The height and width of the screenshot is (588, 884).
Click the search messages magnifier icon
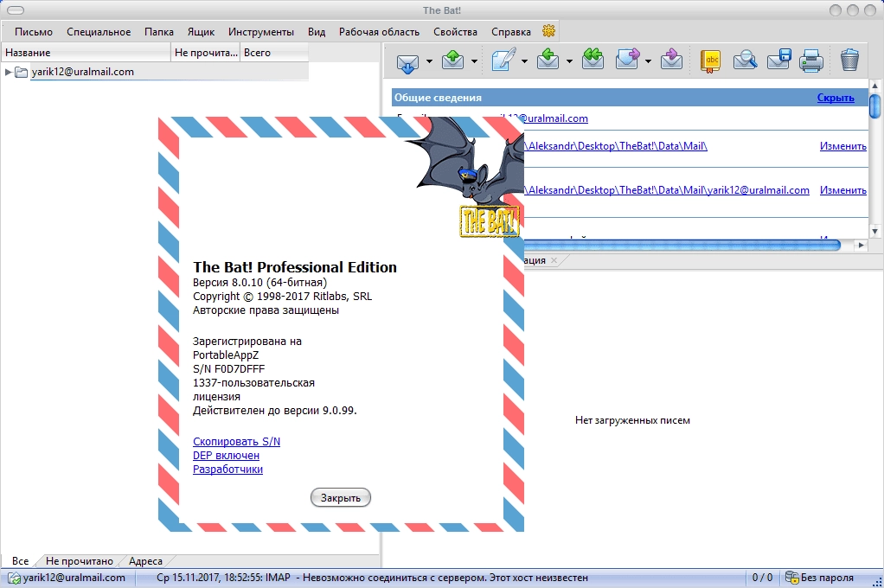coord(745,61)
